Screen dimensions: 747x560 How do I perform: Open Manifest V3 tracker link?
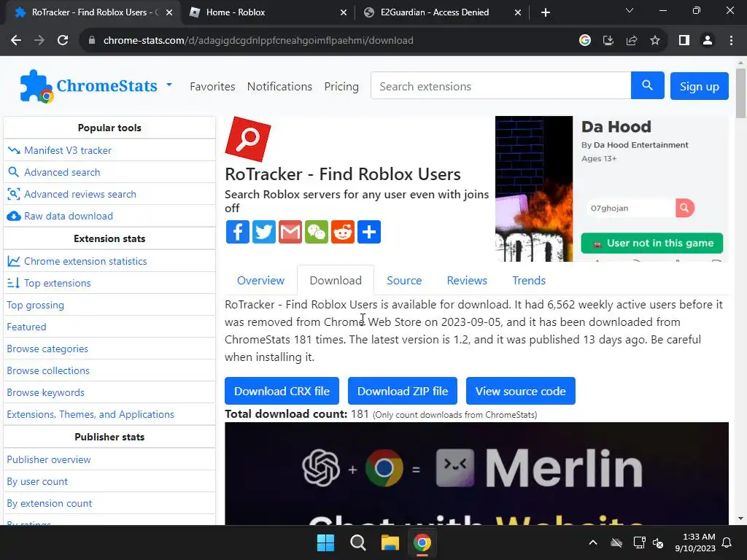pyautogui.click(x=68, y=150)
